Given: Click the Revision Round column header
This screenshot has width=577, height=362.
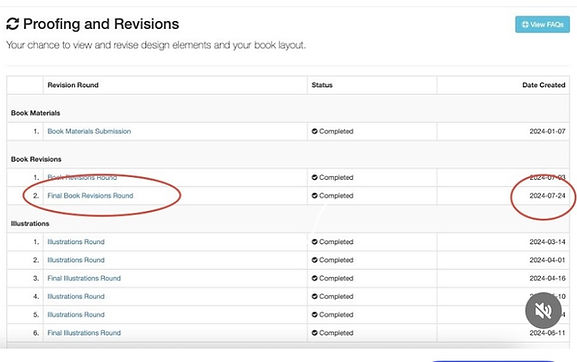Looking at the screenshot, I should (73, 85).
